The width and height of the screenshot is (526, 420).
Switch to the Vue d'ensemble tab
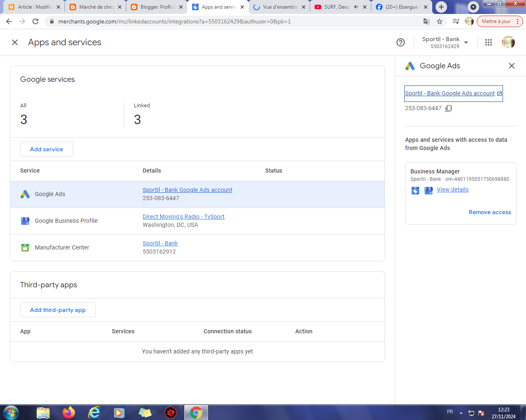tap(280, 7)
